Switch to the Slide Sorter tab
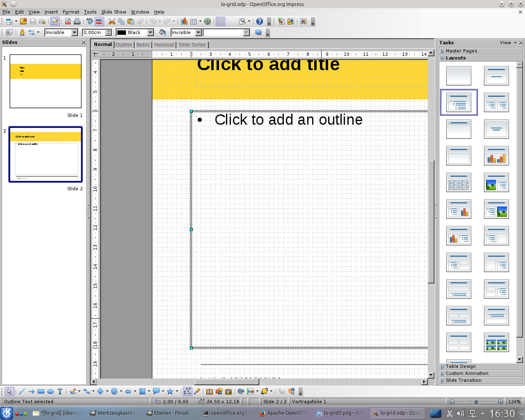525x420 pixels. coord(192,45)
